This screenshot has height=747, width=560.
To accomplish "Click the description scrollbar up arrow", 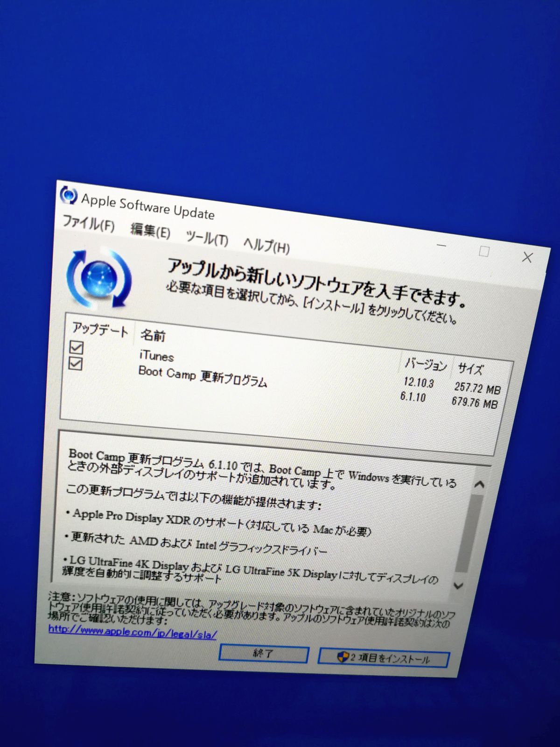I will pos(479,485).
